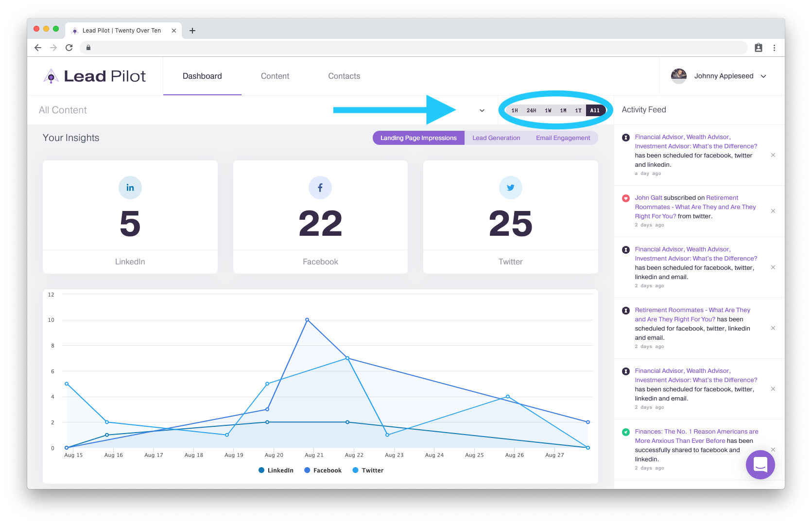Select the 1Y time range
The image size is (812, 525).
pos(578,110)
